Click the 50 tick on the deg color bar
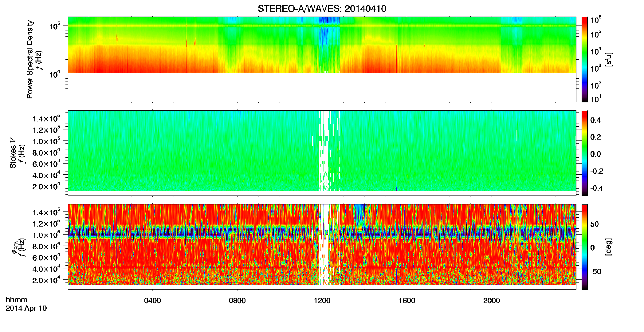 (x=595, y=224)
